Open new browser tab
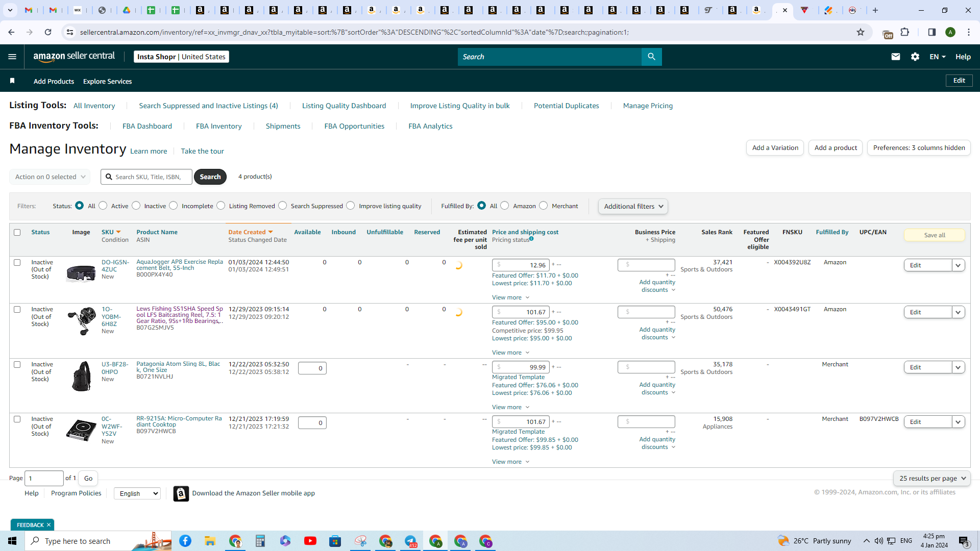This screenshot has width=980, height=551. tap(875, 10)
